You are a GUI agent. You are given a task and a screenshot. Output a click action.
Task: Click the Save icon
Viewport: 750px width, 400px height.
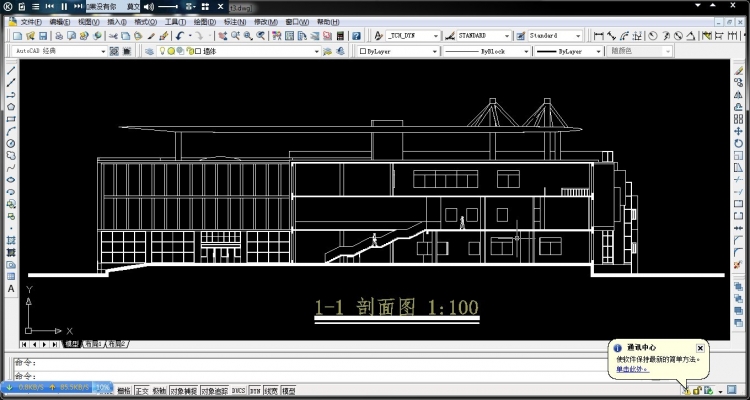[x=43, y=36]
